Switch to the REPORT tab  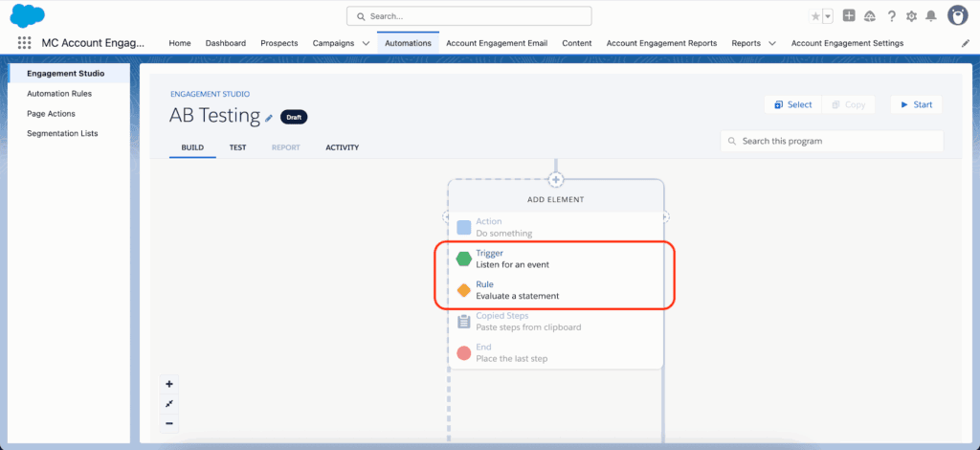(x=285, y=147)
